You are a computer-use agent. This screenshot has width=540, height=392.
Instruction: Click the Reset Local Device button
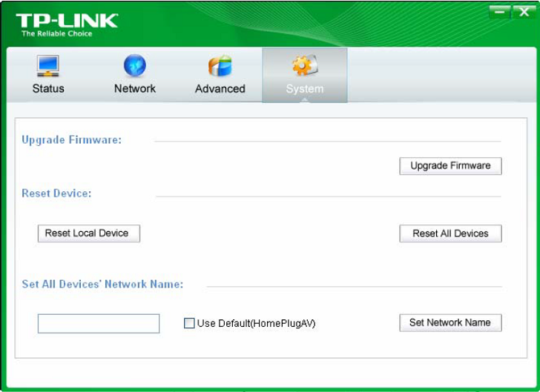(x=88, y=233)
